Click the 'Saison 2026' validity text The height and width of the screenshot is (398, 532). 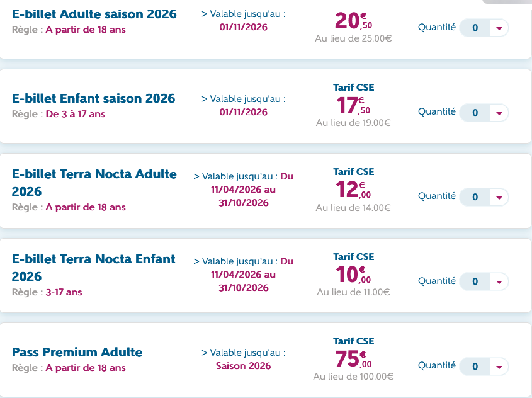pyautogui.click(x=243, y=366)
